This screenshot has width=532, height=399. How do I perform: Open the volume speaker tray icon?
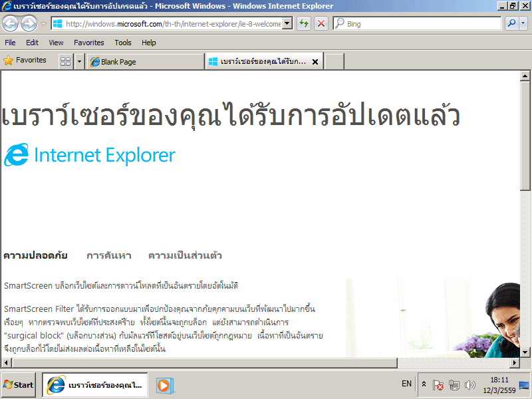(x=470, y=385)
